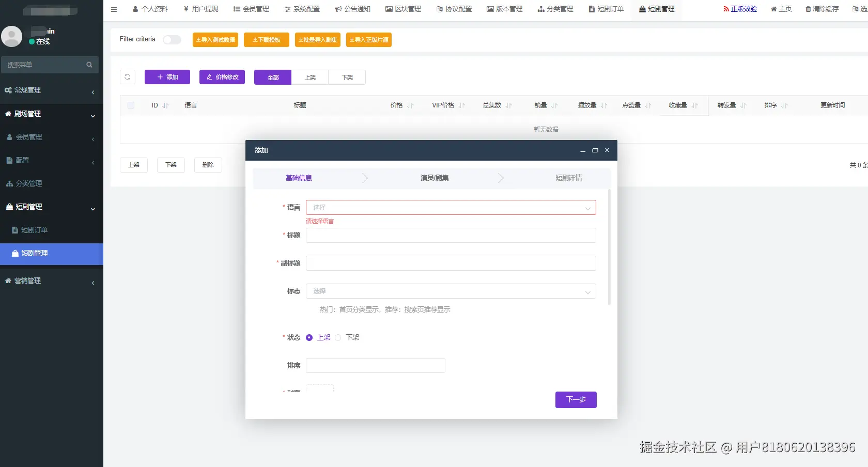This screenshot has width=868, height=467.
Task: Click the 批量导入剧集 button
Action: pyautogui.click(x=318, y=40)
